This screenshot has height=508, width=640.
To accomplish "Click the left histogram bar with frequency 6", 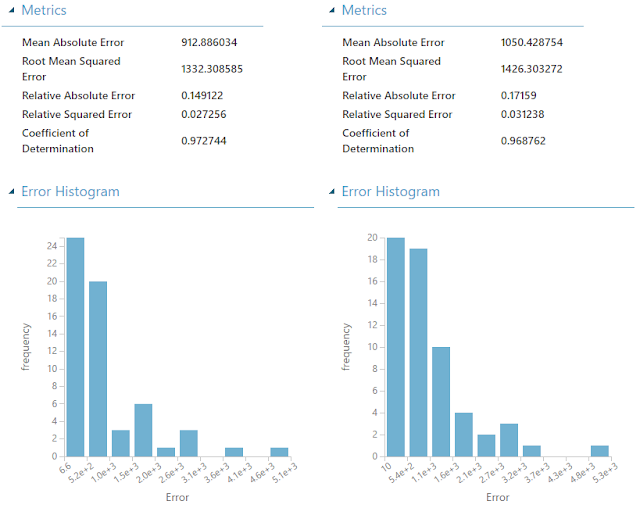I will (143, 430).
